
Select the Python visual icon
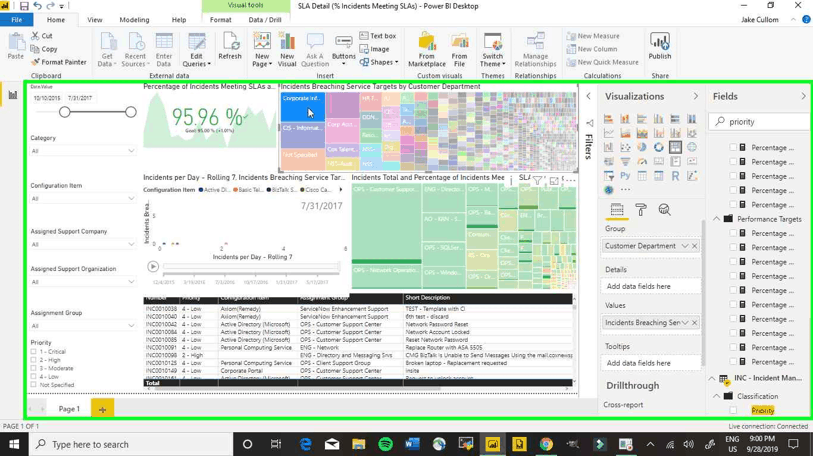625,176
